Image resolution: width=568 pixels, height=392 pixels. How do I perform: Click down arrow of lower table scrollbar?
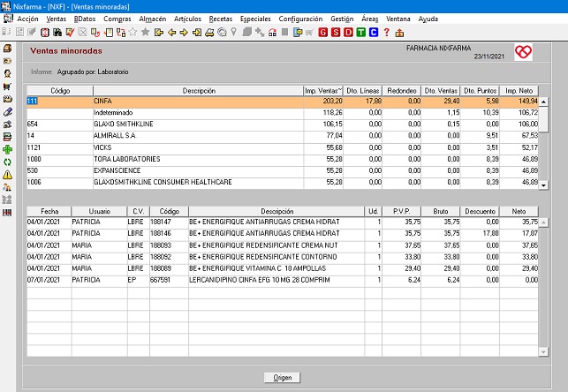coord(543,351)
